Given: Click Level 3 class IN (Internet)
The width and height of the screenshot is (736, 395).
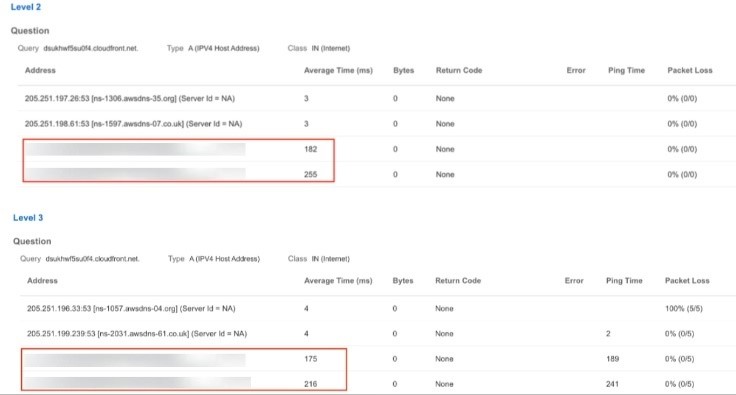Looking at the screenshot, I should click(x=331, y=259).
